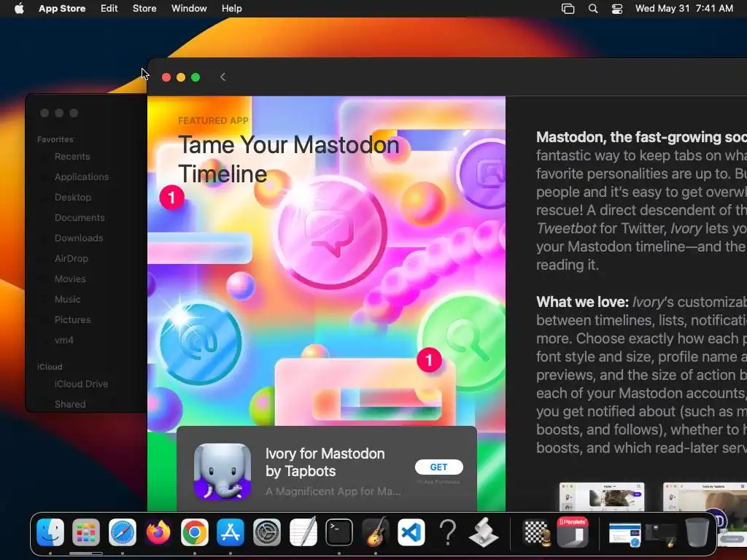Viewport: 747px width, 560px height.
Task: Click the GET button for Ivory for Mastodon
Action: pos(438,467)
